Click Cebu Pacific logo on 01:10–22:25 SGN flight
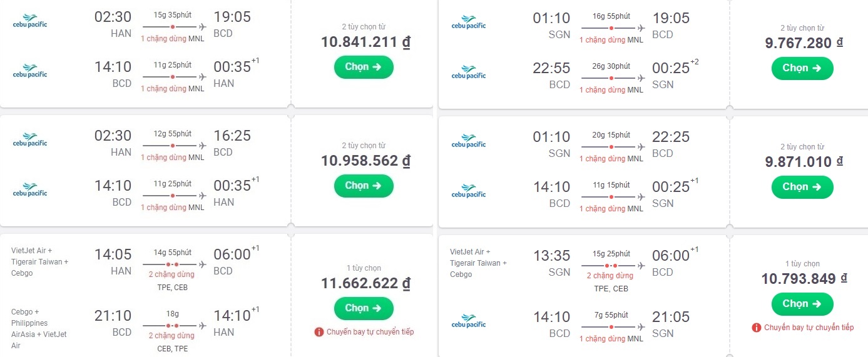The width and height of the screenshot is (868, 357). point(469,142)
